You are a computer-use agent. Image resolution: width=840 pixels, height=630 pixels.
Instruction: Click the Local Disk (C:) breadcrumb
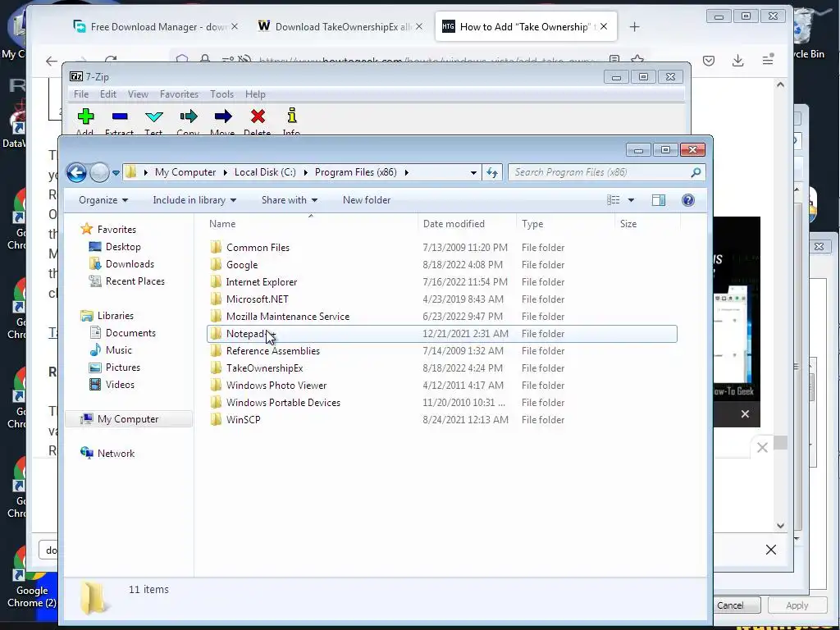tap(265, 172)
